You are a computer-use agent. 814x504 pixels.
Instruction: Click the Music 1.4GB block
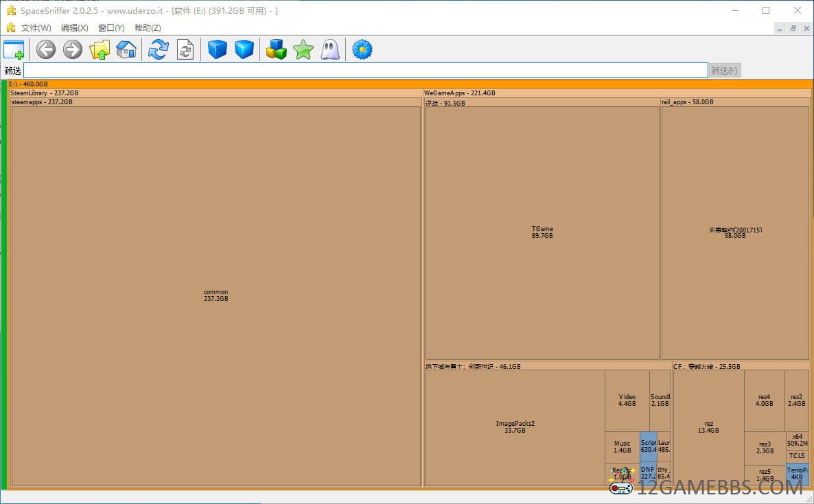[x=622, y=448]
